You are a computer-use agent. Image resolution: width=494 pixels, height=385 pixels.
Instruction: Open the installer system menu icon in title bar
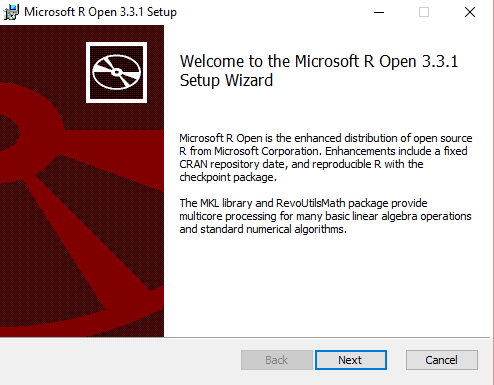coord(11,12)
